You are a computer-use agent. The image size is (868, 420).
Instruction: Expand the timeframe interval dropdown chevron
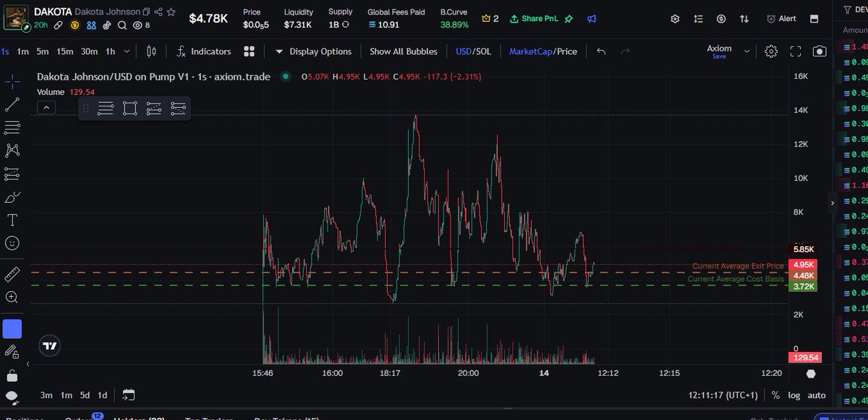pyautogui.click(x=127, y=51)
